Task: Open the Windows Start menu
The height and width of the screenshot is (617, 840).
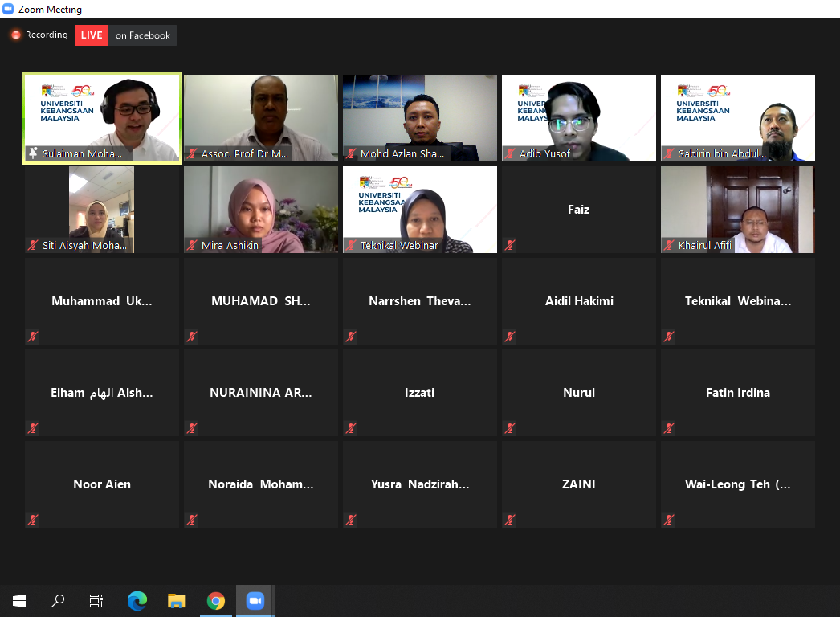Action: pos(19,600)
